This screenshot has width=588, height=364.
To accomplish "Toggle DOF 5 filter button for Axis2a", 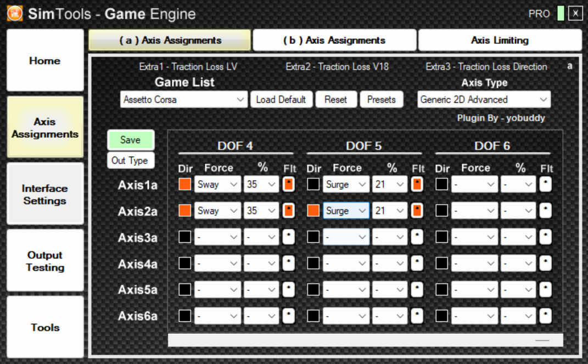I will [417, 211].
